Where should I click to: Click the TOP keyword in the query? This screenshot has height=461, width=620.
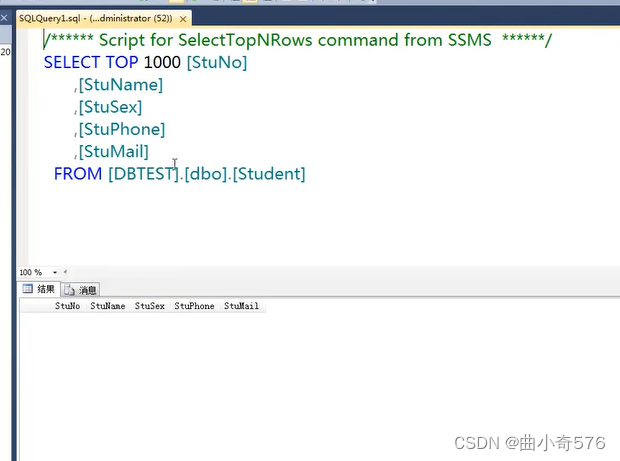(122, 62)
